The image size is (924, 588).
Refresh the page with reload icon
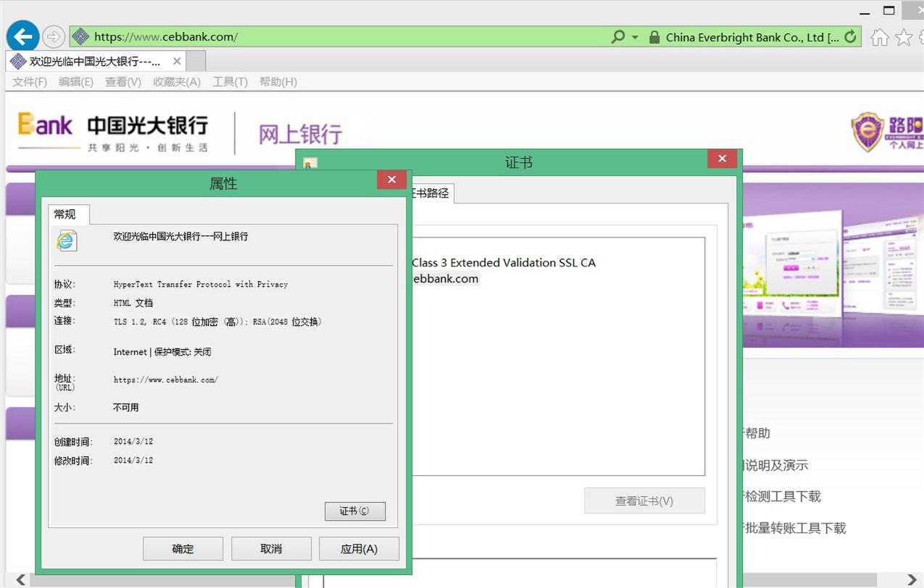(850, 36)
